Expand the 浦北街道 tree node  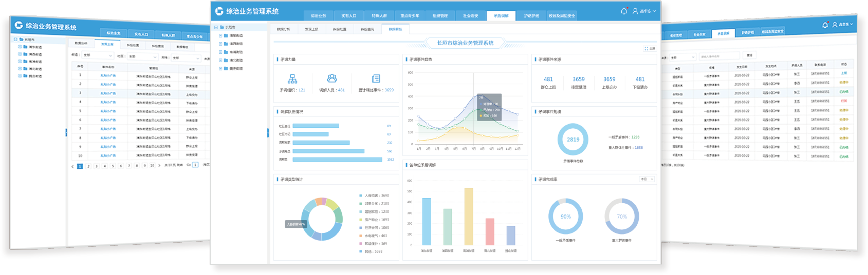coord(220,60)
